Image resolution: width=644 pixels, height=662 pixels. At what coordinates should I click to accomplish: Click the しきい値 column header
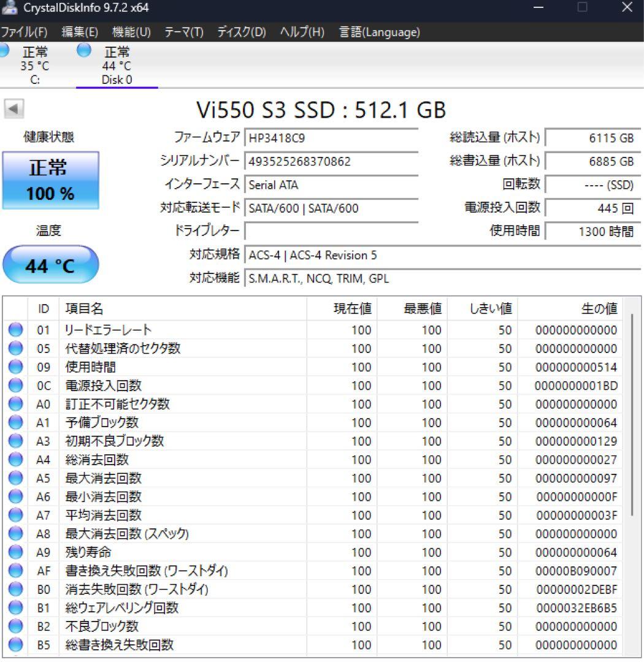tap(482, 308)
